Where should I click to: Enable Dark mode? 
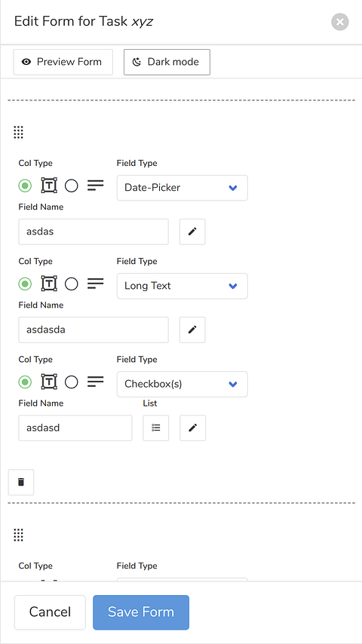coord(167,62)
